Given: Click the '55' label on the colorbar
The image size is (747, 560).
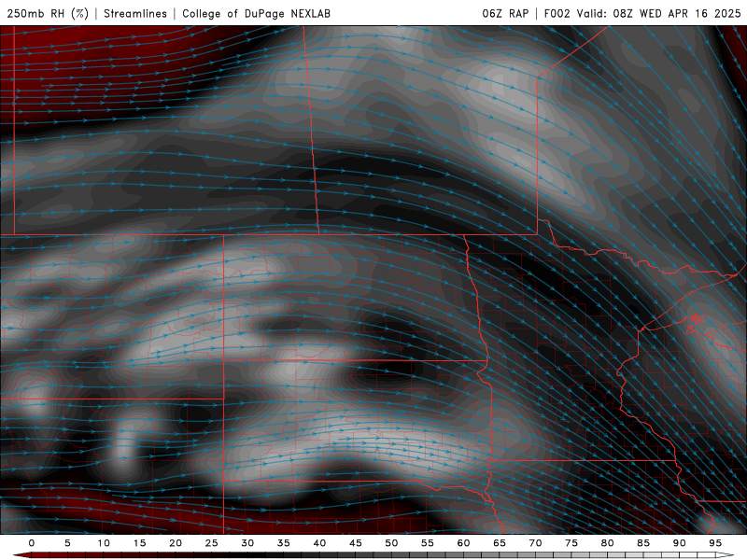Looking at the screenshot, I should (x=428, y=543).
